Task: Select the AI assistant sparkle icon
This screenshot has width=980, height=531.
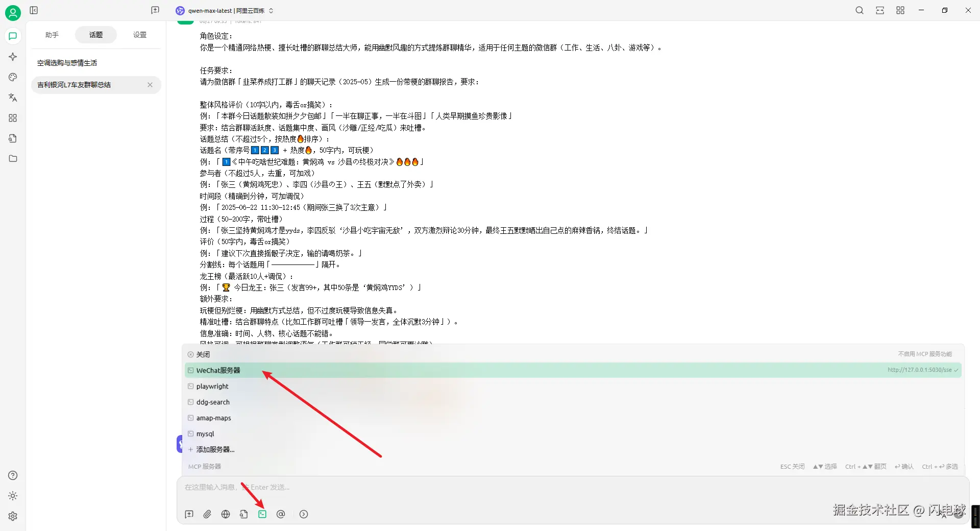Action: (x=13, y=57)
